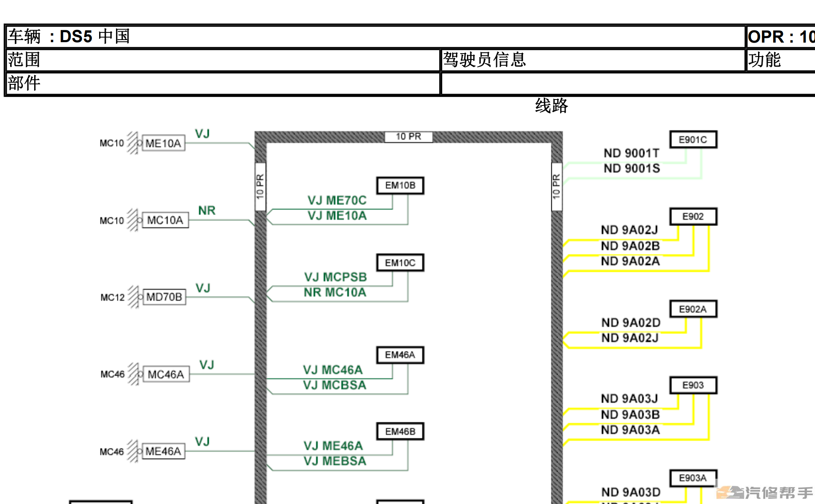Viewport: 815px width, 504px height.
Task: Click wire label VJ MCBSA
Action: coord(335,385)
